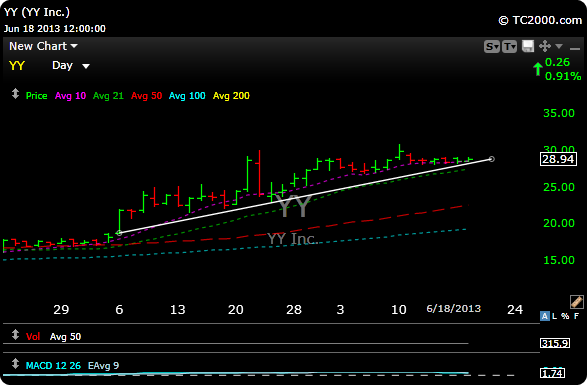
Task: Click the MACD pane up-down resize arrows
Action: pos(15,363)
